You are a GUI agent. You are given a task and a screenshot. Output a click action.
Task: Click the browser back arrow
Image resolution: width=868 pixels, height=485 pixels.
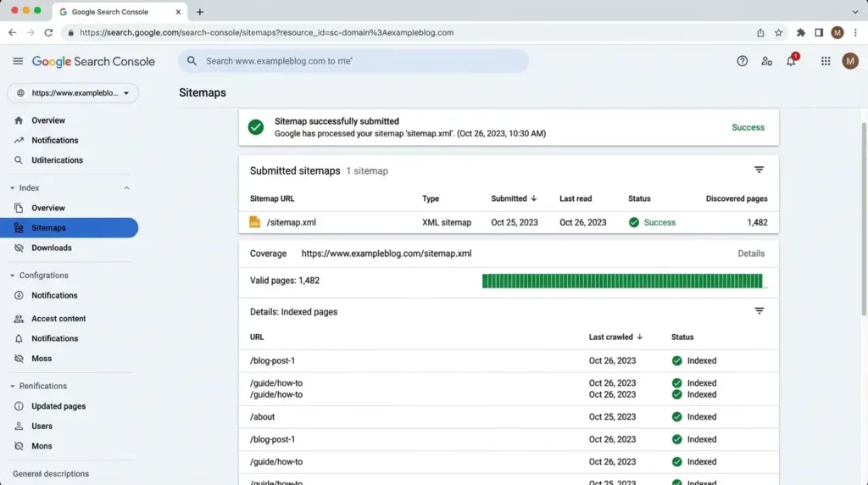[12, 33]
